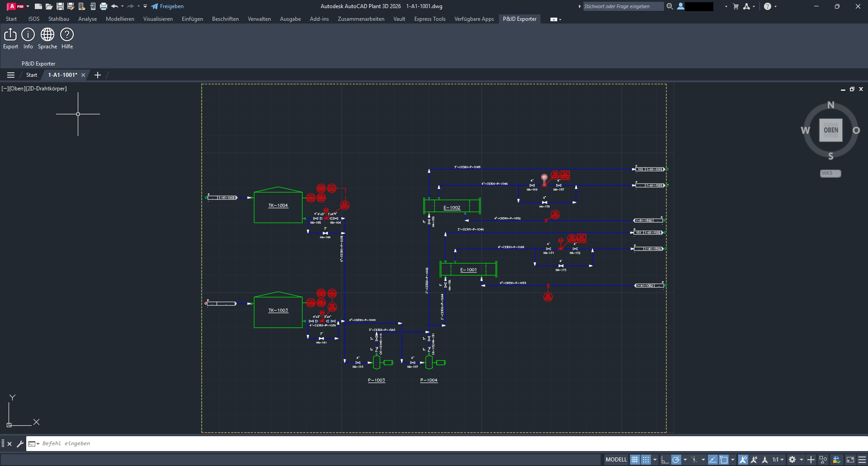Undo the last action with the arrow icon

pyautogui.click(x=114, y=6)
